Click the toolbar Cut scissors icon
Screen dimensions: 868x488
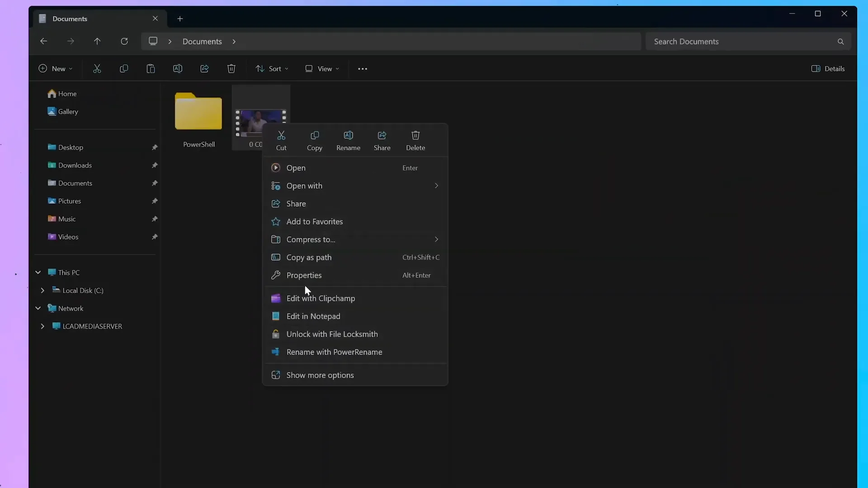(x=97, y=69)
